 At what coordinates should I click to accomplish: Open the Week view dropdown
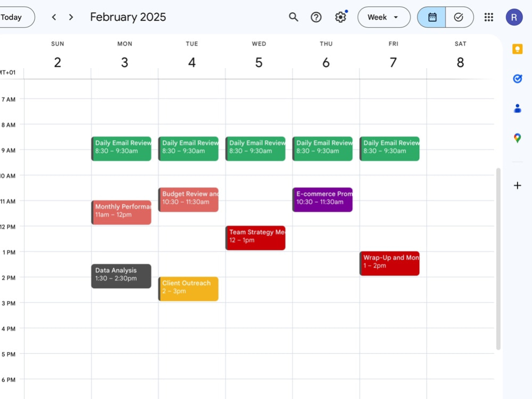[384, 17]
